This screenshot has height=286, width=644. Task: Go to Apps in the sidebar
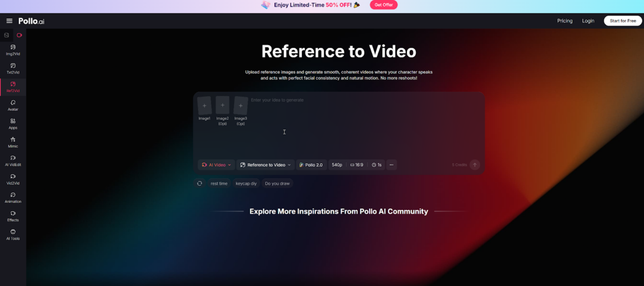click(x=13, y=123)
